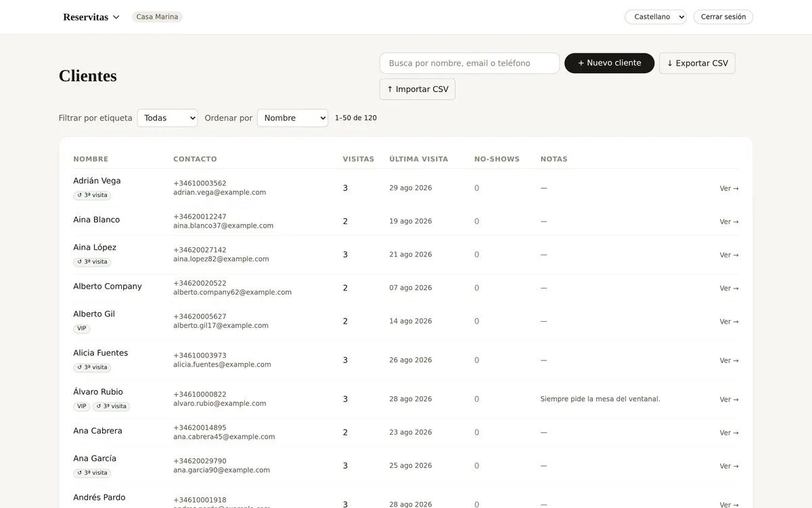Click the name Ana Cabrera
The height and width of the screenshot is (508, 812).
point(97,431)
